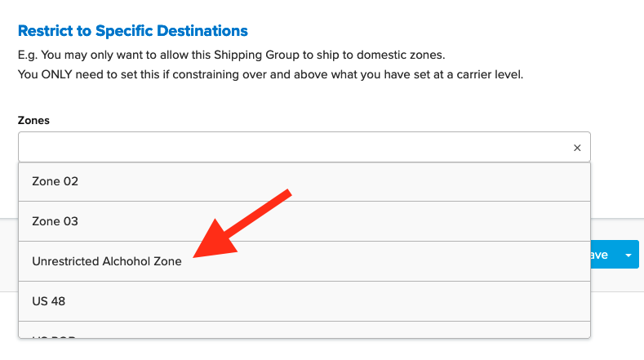644x360 pixels.
Task: Open the arrow dropdown beside Save
Action: [x=628, y=255]
